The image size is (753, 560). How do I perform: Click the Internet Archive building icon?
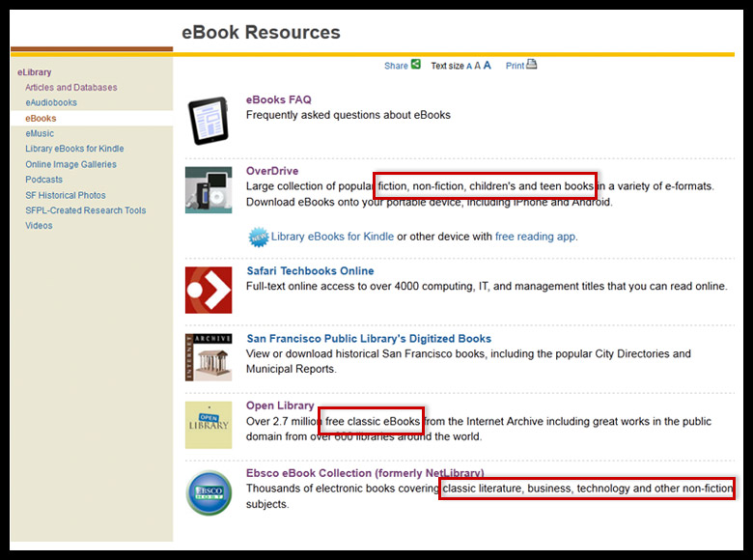pyautogui.click(x=209, y=357)
